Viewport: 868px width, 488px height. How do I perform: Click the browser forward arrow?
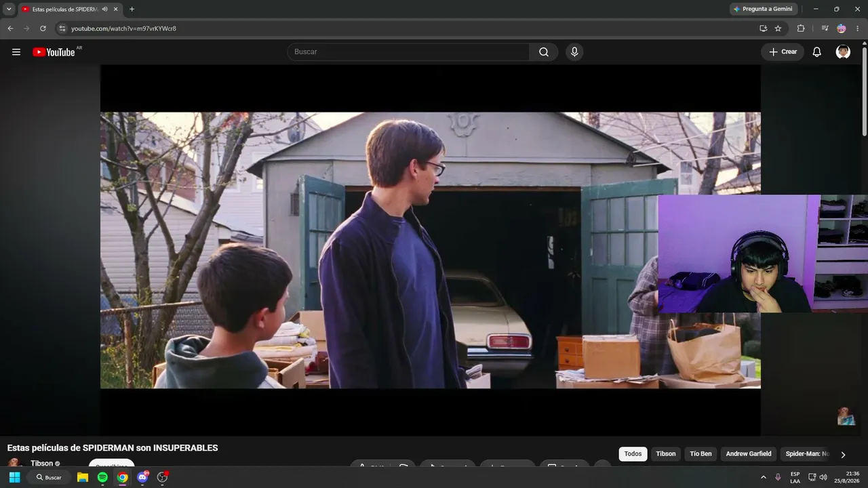pos(26,28)
